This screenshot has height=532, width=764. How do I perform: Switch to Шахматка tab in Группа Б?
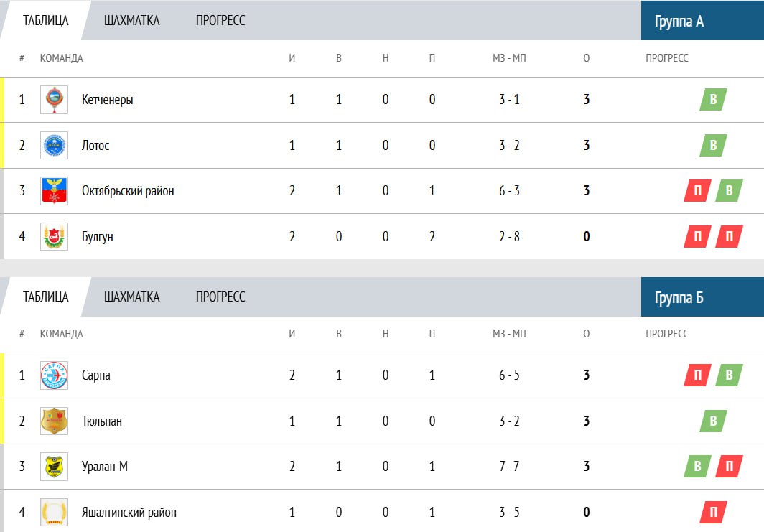(x=131, y=297)
